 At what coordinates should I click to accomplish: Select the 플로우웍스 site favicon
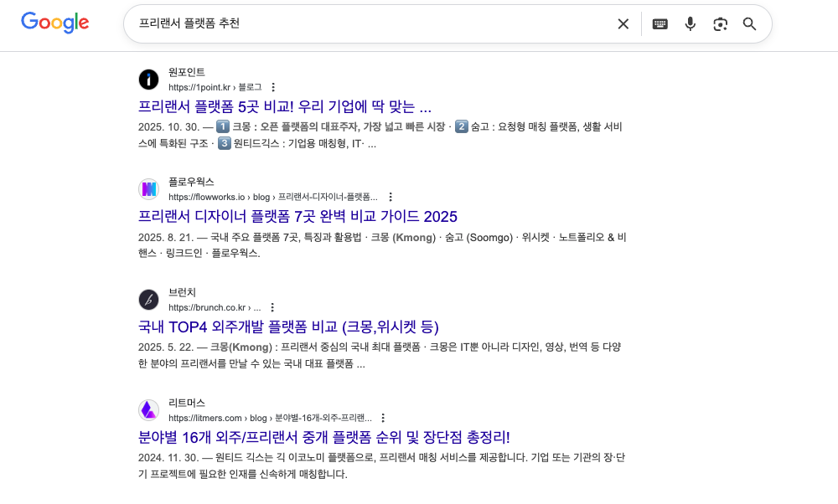(148, 188)
